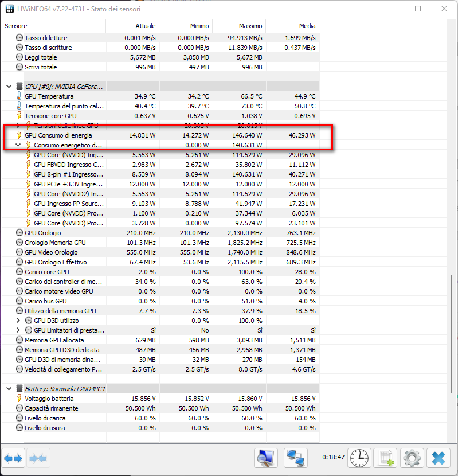Expand the Tensioni delle linee GPU row
The width and height of the screenshot is (458, 476).
click(18, 126)
